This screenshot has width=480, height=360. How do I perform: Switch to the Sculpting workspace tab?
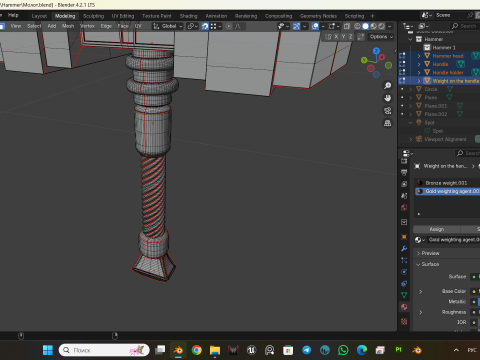tap(93, 16)
